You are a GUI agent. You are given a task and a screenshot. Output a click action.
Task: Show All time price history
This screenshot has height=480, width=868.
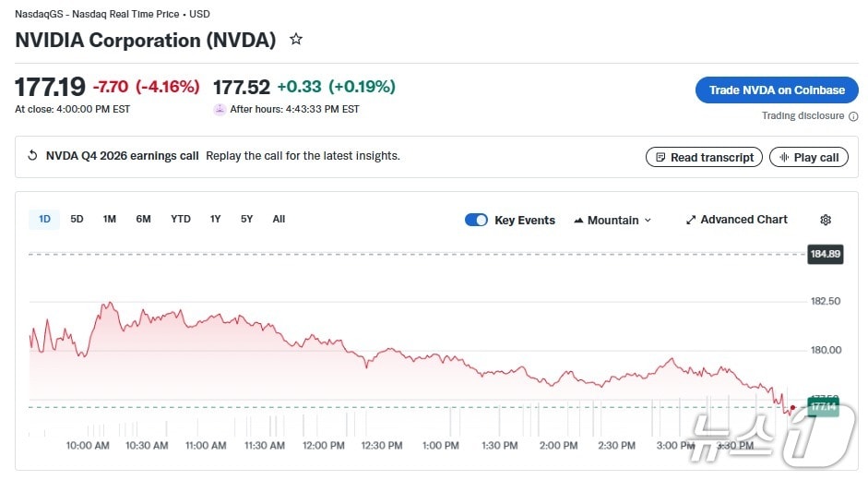point(279,219)
